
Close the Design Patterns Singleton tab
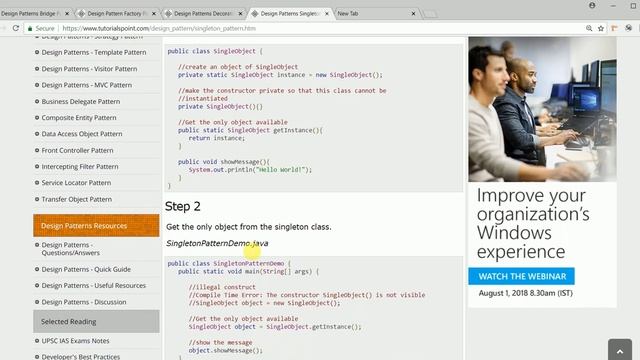pyautogui.click(x=327, y=13)
